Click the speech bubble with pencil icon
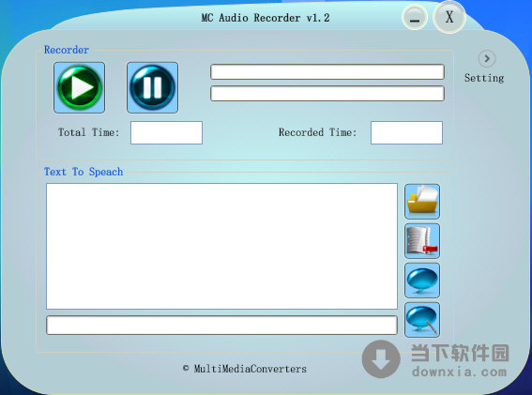This screenshot has width=532, height=395. 422,320
